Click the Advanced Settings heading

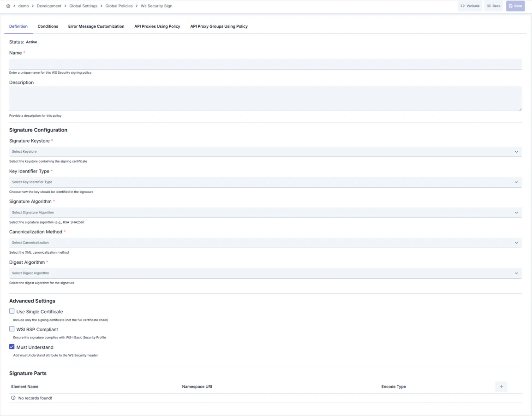(32, 301)
